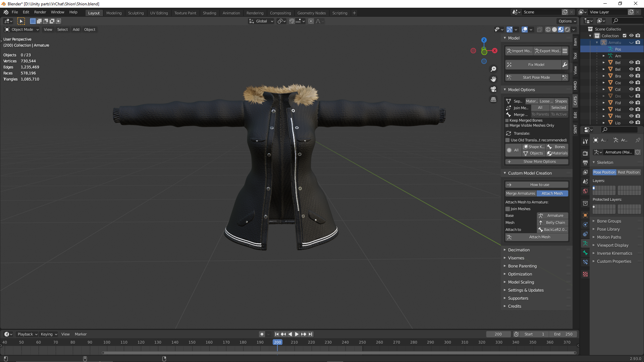Switch to UV Editing workspace tab

pyautogui.click(x=159, y=13)
